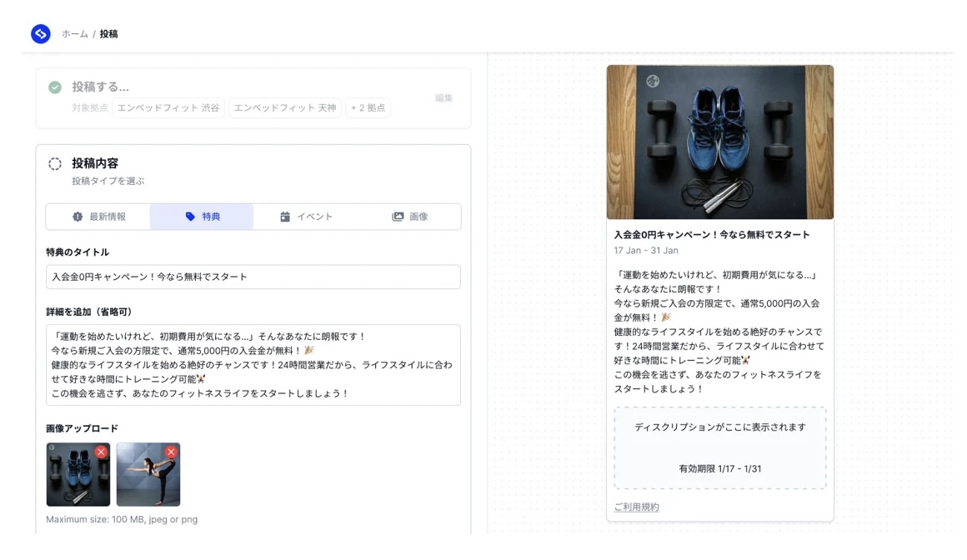Image resolution: width=967 pixels, height=560 pixels.
Task: Switch to the イベント post type tab
Action: (305, 217)
